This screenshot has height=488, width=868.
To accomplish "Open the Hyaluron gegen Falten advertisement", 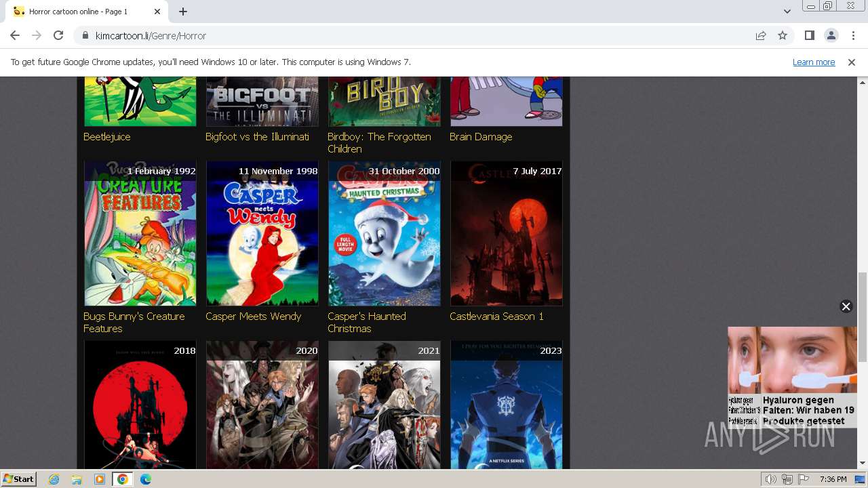I will point(792,377).
